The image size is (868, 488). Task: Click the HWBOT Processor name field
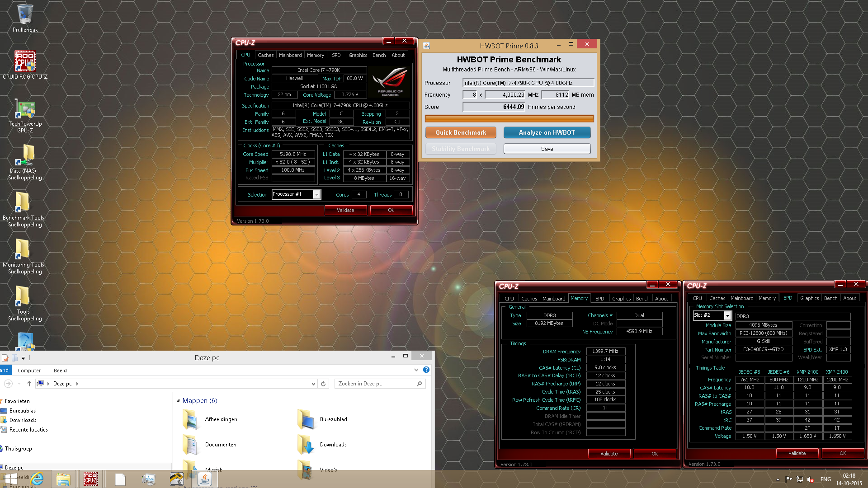[x=528, y=83]
